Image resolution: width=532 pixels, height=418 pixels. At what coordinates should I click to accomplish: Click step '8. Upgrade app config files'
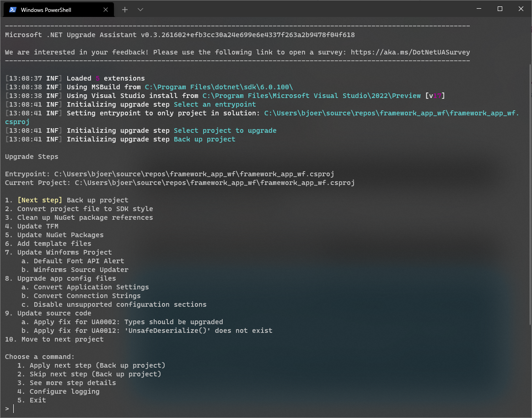(x=60, y=278)
